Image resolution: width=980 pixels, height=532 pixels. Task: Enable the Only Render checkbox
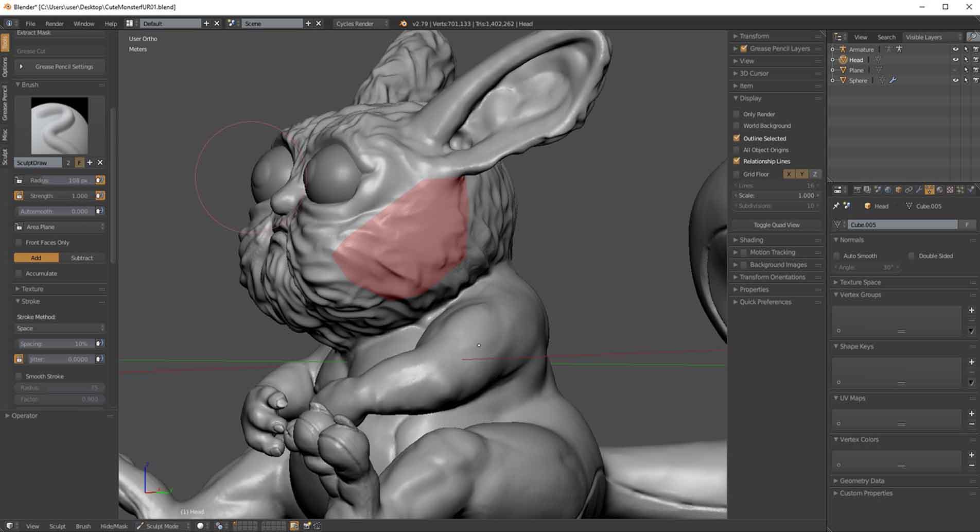click(737, 114)
